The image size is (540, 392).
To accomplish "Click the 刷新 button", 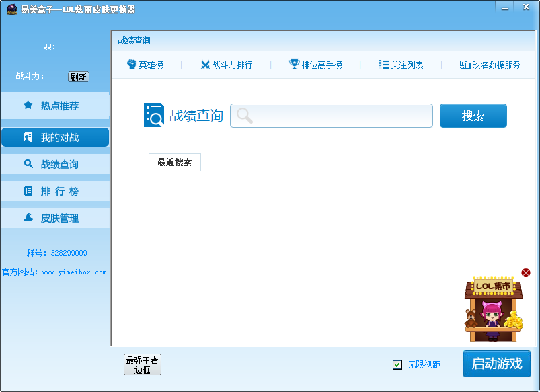I will click(79, 77).
